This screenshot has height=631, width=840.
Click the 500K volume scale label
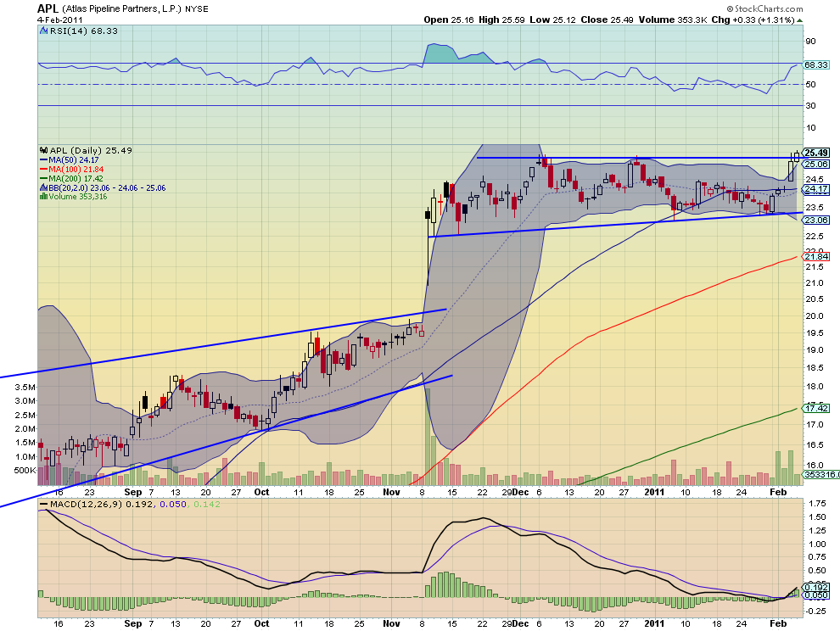click(25, 471)
